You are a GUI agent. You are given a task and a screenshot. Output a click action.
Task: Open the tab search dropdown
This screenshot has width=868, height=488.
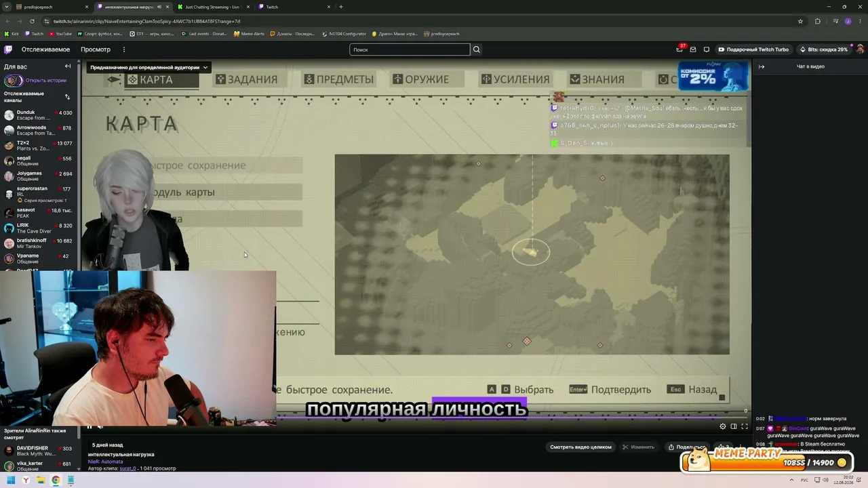click(x=6, y=7)
